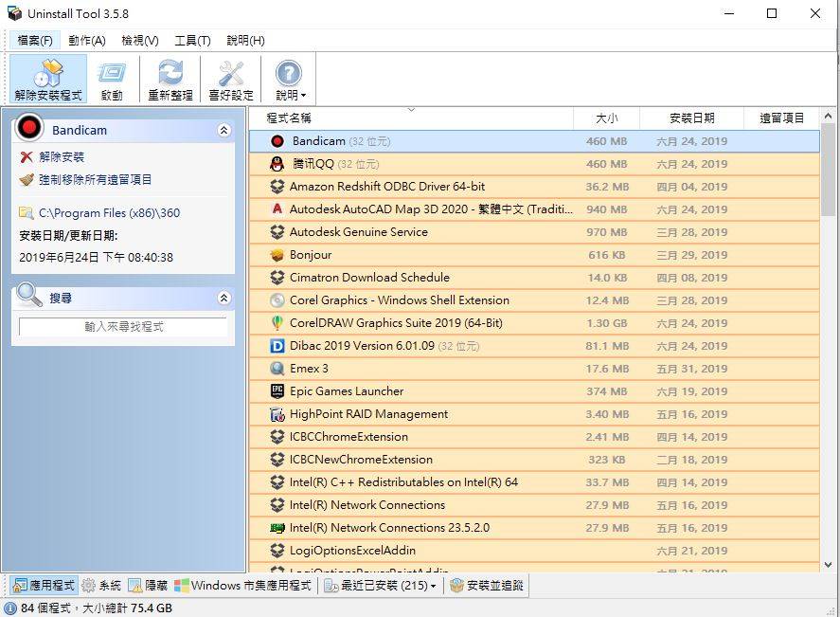This screenshot has height=617, width=840.
Task: Collapse the Bandicam details panel
Action: click(x=223, y=130)
